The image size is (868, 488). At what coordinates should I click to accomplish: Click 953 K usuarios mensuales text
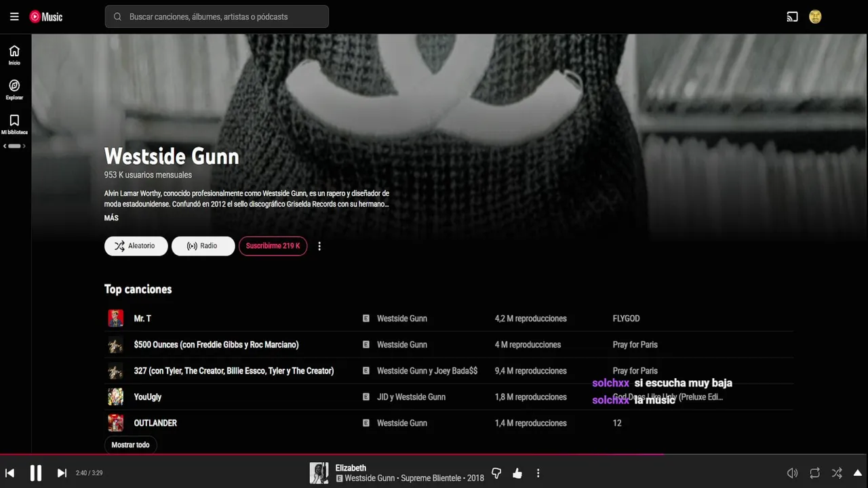point(148,175)
